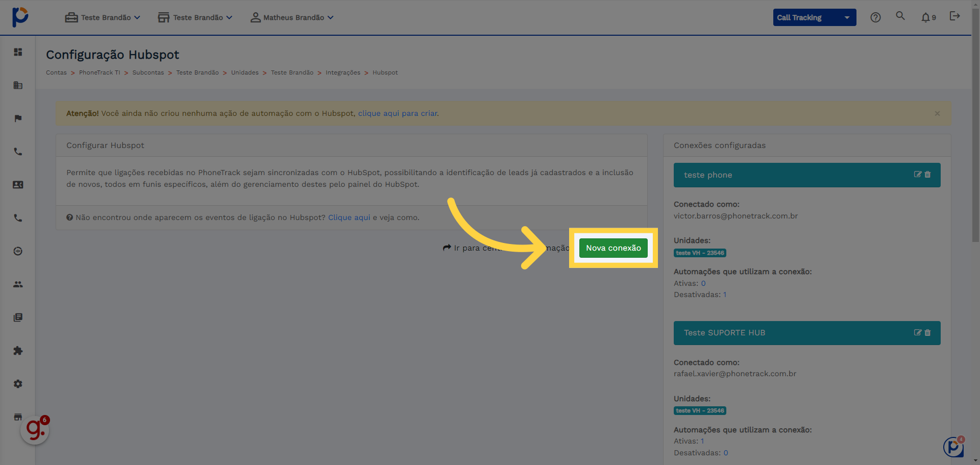Go to Integrações breadcrumb
Screen dimensions: 980x465
click(x=343, y=72)
